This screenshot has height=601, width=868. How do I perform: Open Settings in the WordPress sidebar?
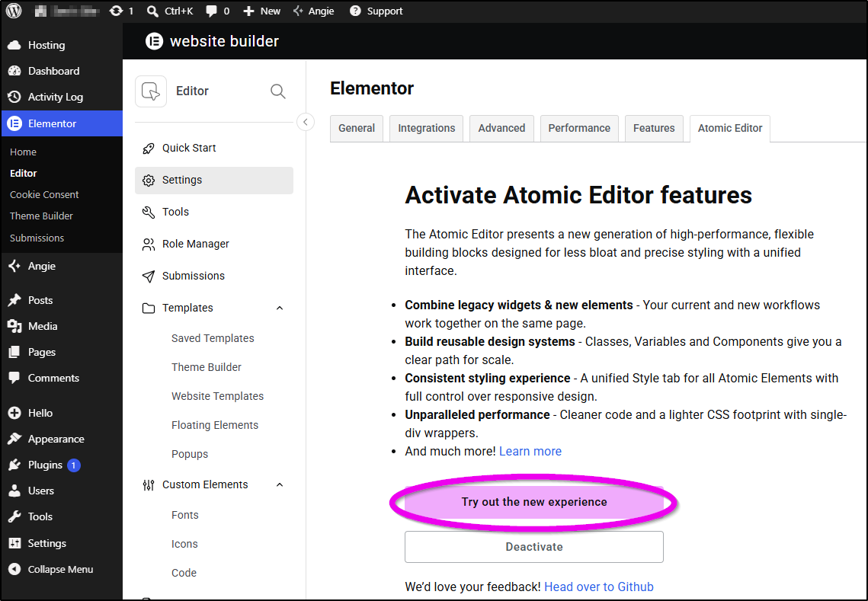tap(62, 543)
